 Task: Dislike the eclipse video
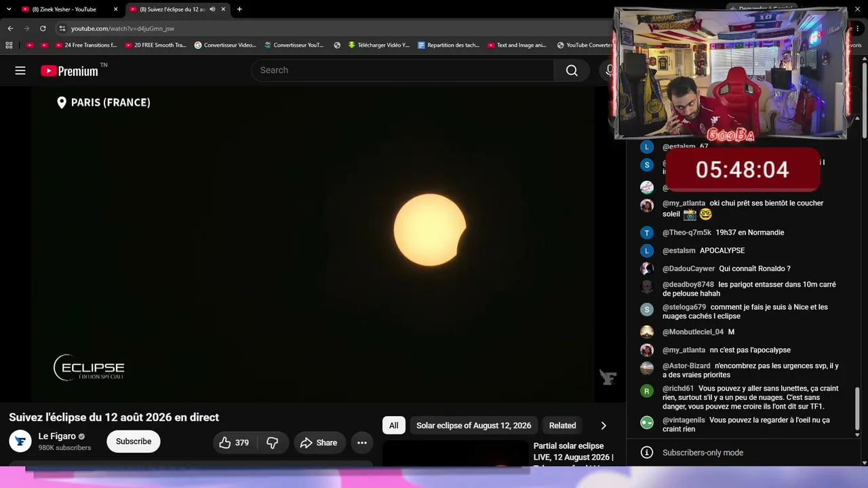click(272, 443)
